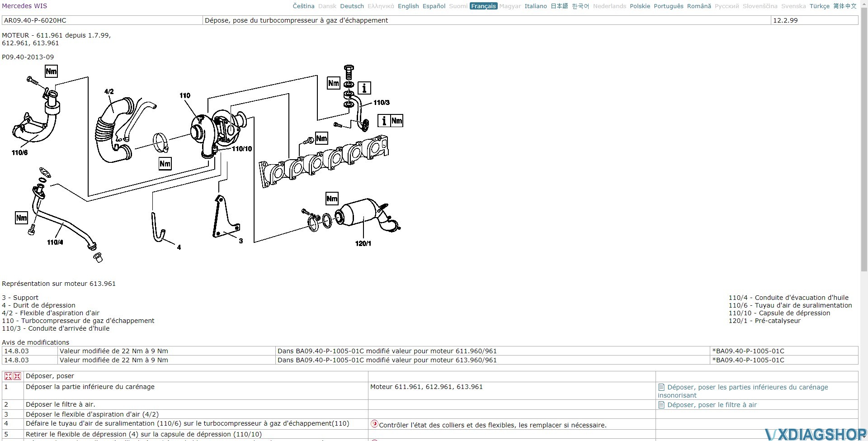
Task: Click the title Dépose, pose du turbocompresseur à gaz d'échappement
Action: (x=296, y=20)
